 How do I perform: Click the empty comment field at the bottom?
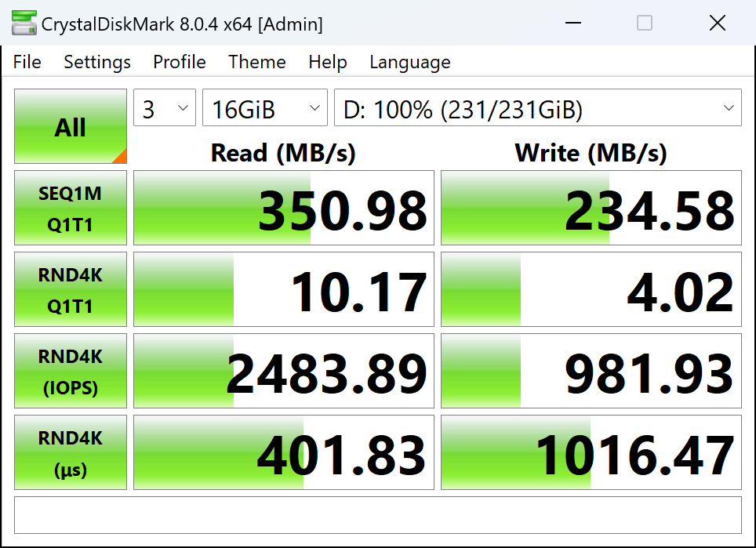pyautogui.click(x=378, y=515)
